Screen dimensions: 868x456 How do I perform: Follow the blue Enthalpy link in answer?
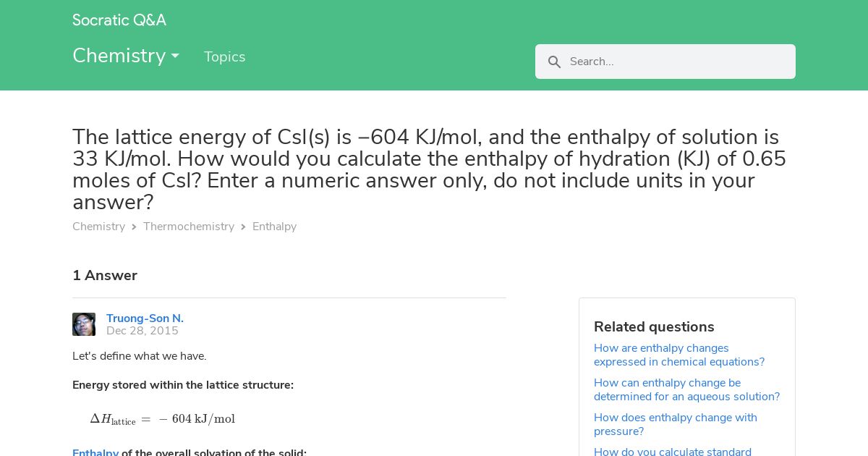[95, 452]
